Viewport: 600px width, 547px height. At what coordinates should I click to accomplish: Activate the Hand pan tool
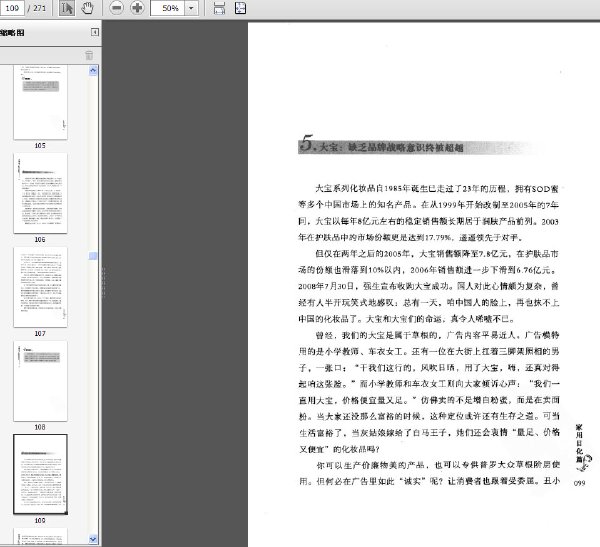pyautogui.click(x=88, y=8)
